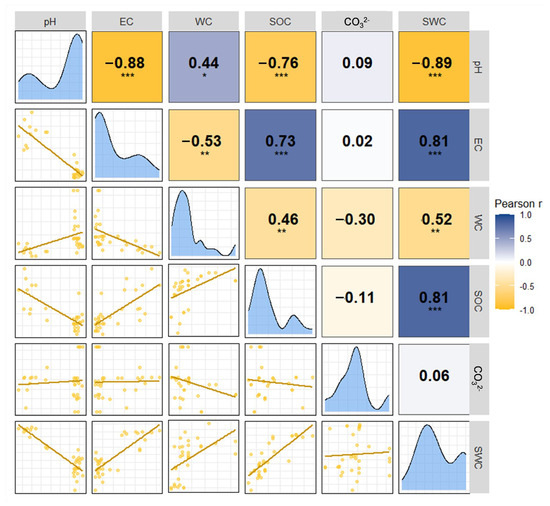Select the 0.06 correlation cell
Viewport: 550px width, 506px height.
tap(434, 379)
